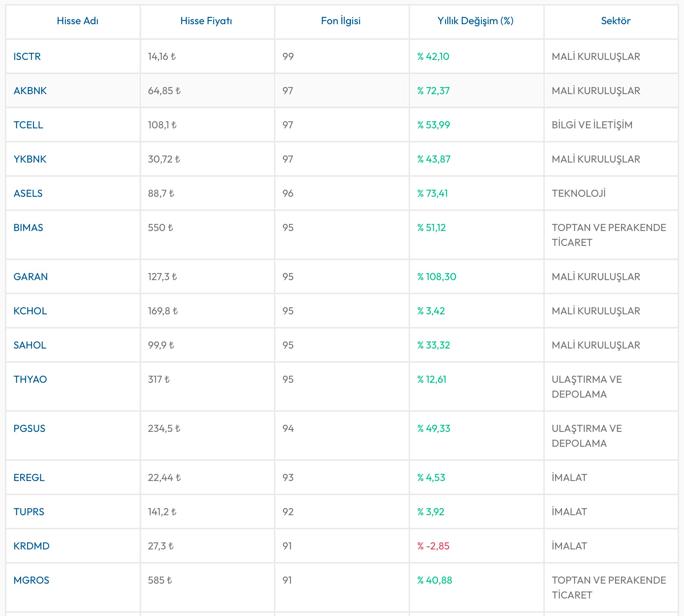The width and height of the screenshot is (684, 616).
Task: Open the ASELS stock link
Action: [28, 193]
